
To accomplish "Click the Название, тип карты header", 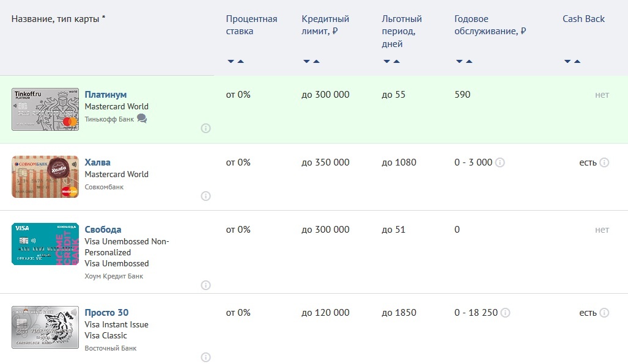I will [59, 19].
